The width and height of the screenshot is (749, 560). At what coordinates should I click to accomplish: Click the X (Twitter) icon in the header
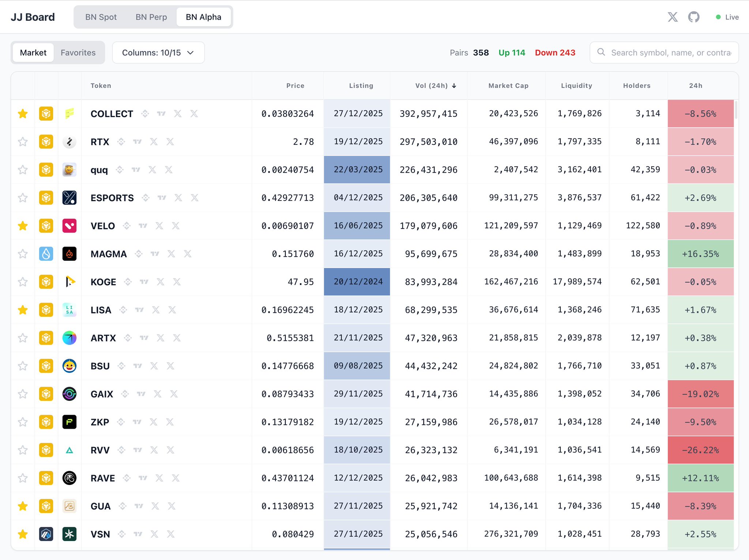click(673, 17)
